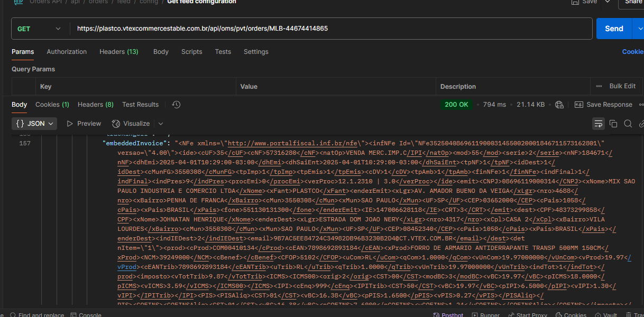Click the 200 OK status badge
Image resolution: width=644 pixels, height=317 pixels.
[457, 105]
